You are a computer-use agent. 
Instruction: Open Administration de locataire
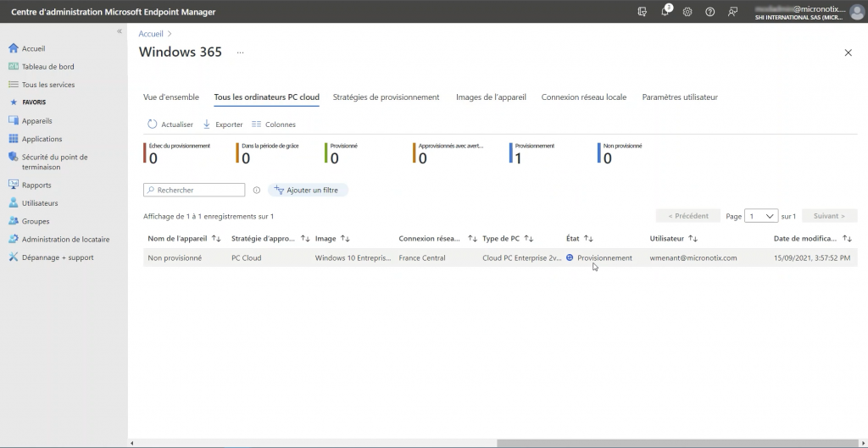[65, 240]
